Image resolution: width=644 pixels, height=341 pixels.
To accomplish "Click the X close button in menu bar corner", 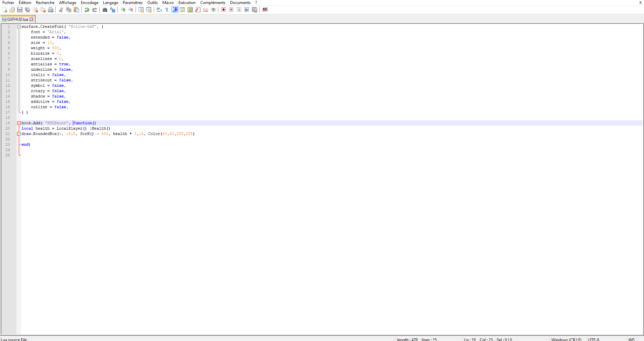I will coord(640,3).
